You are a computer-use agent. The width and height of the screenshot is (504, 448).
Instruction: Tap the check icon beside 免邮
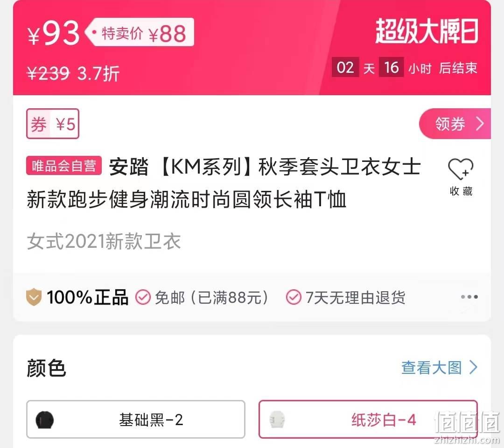(x=143, y=297)
